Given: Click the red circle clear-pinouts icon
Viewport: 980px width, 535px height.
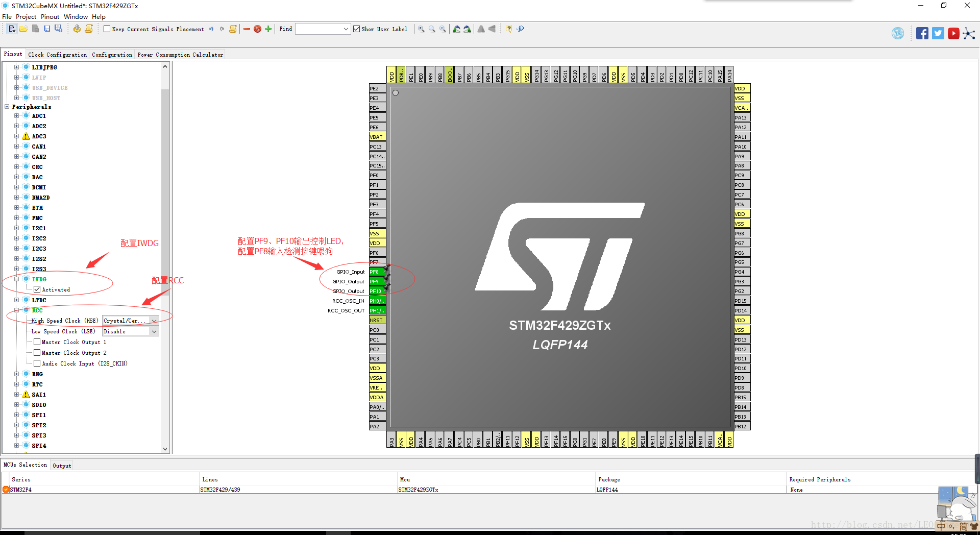Looking at the screenshot, I should coord(258,29).
